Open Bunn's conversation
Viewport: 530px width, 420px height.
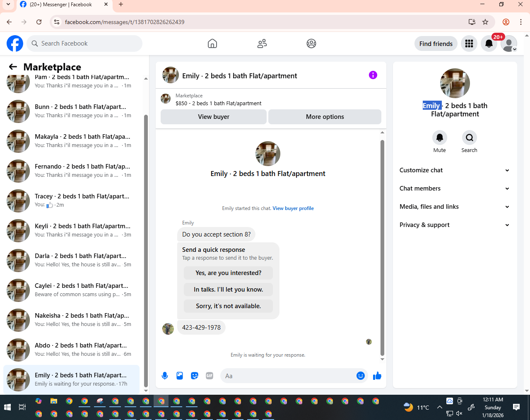pyautogui.click(x=71, y=111)
